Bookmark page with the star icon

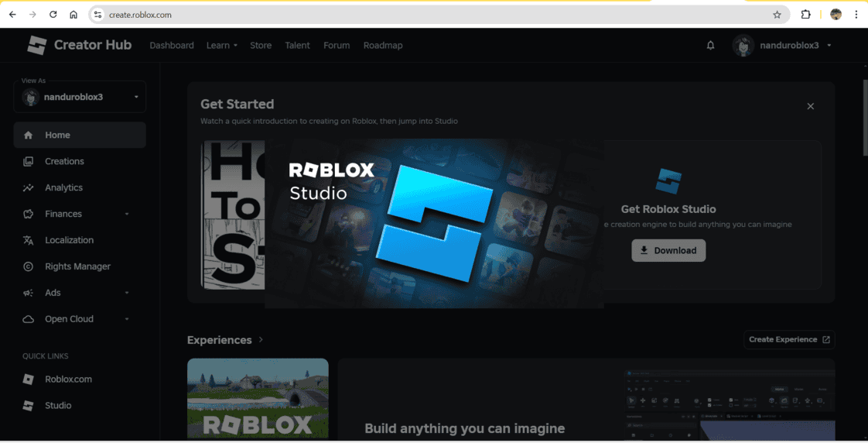pyautogui.click(x=777, y=15)
